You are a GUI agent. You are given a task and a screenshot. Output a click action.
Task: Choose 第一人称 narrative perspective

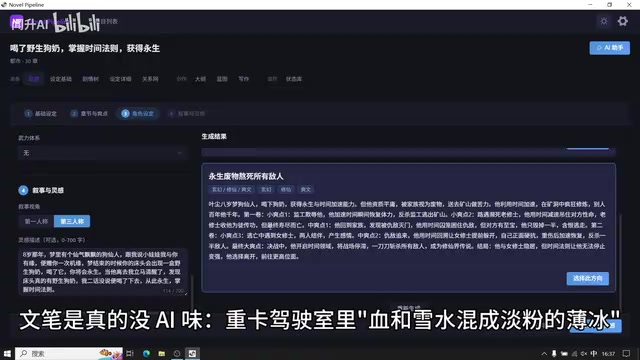click(36, 221)
